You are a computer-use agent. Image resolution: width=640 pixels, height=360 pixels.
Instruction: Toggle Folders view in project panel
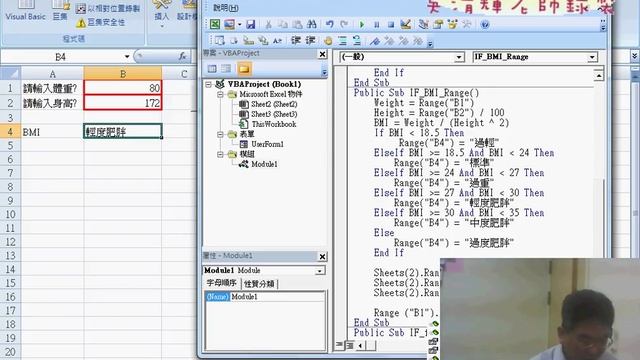click(x=244, y=69)
